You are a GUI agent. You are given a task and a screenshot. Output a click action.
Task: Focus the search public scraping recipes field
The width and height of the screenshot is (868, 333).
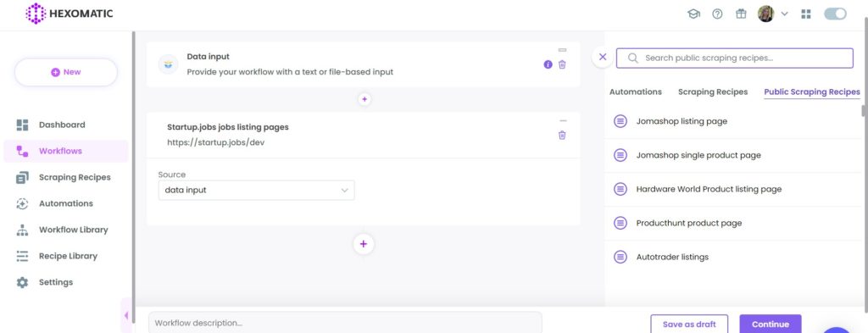click(x=735, y=58)
